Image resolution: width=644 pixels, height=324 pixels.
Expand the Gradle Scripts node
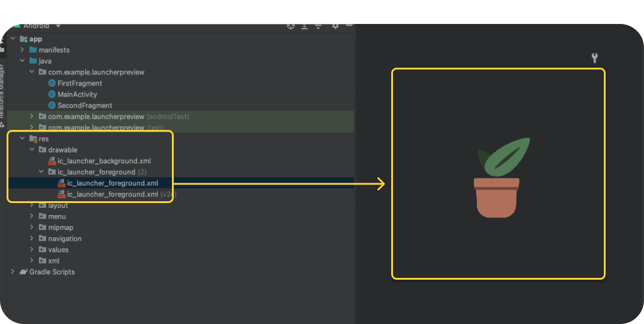(13, 272)
